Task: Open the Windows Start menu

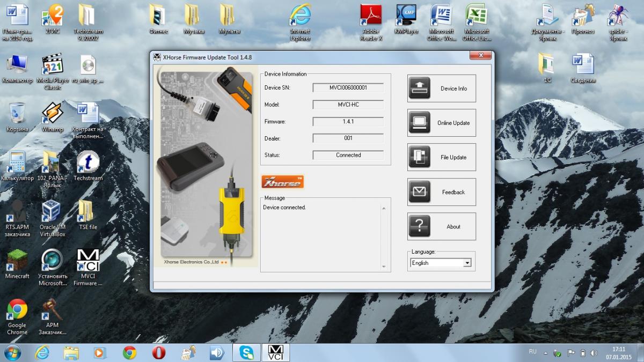Action: pyautogui.click(x=12, y=352)
